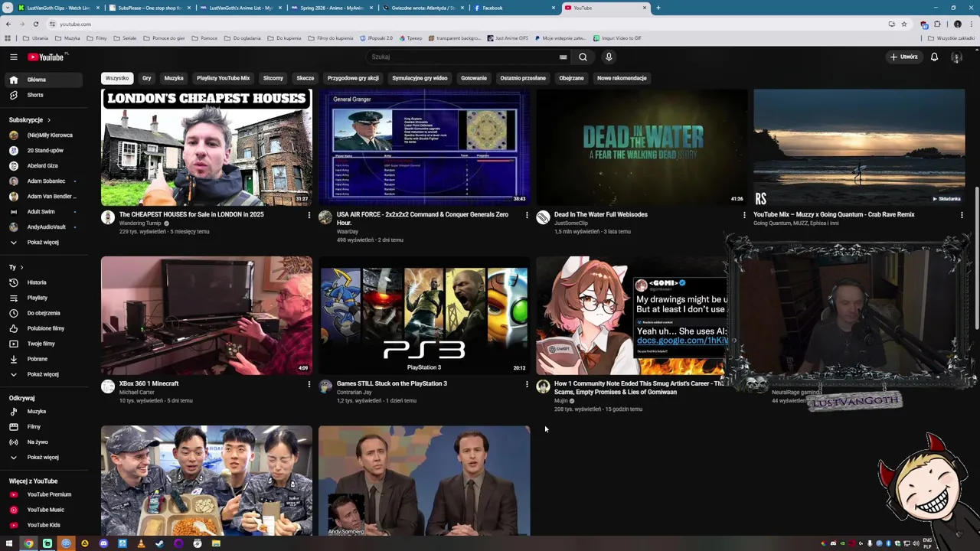Viewport: 980px width, 551px height.
Task: Open more options for Dead In The Water video
Action: tap(744, 216)
